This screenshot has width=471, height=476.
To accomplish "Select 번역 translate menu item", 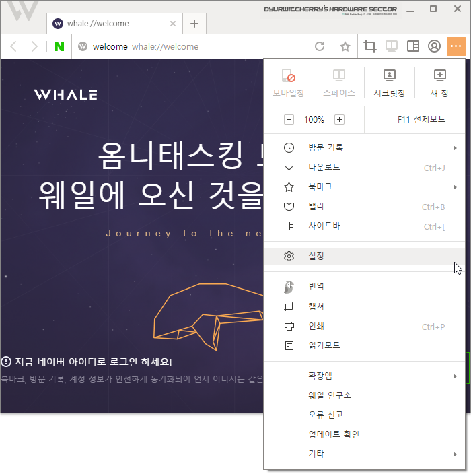I will pyautogui.click(x=364, y=287).
